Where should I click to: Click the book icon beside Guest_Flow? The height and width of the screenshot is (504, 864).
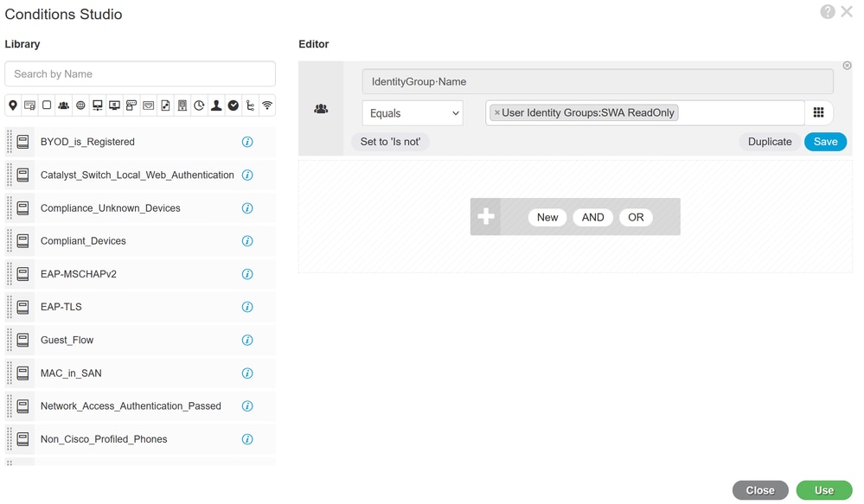coord(22,340)
